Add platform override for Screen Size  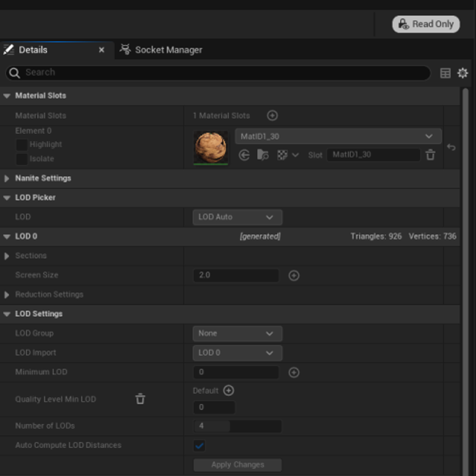(x=294, y=275)
